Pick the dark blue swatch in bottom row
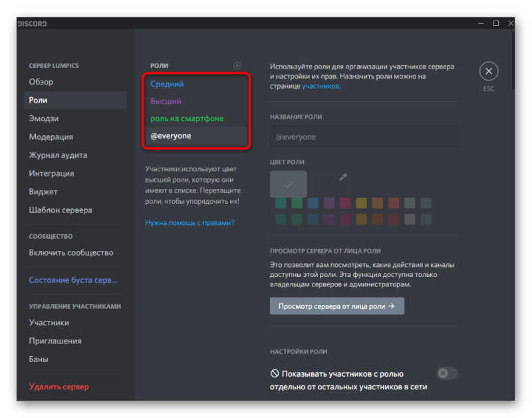The height and width of the screenshot is (418, 532). pos(313,219)
